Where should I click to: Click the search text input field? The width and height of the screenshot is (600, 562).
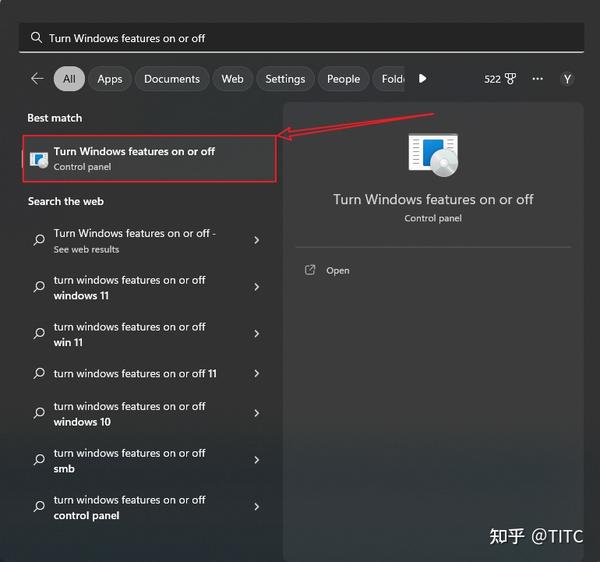pos(302,38)
